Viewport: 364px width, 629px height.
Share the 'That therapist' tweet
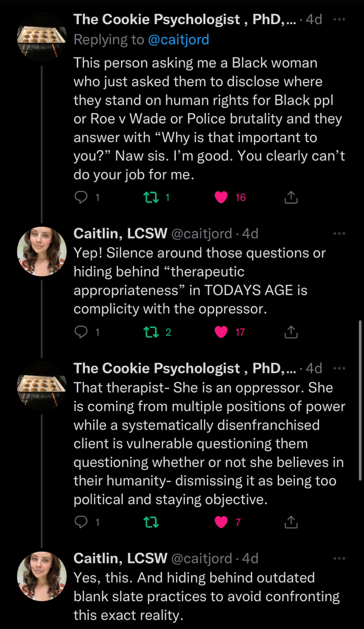click(x=291, y=522)
